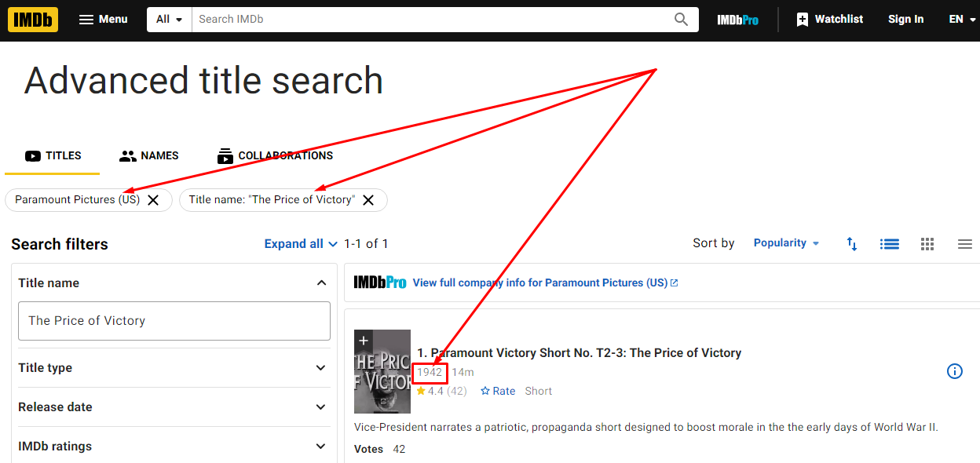Image resolution: width=980 pixels, height=463 pixels.
Task: Expand the IMDb ratings filter
Action: coord(173,446)
